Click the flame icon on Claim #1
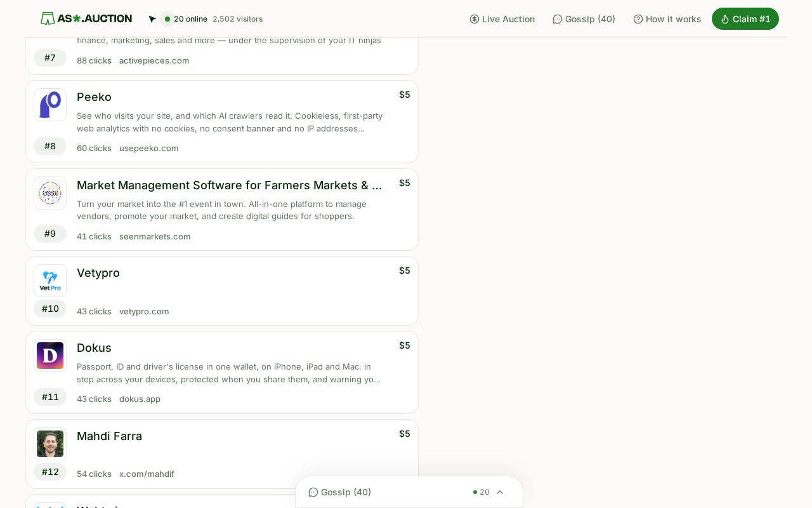 pos(725,19)
